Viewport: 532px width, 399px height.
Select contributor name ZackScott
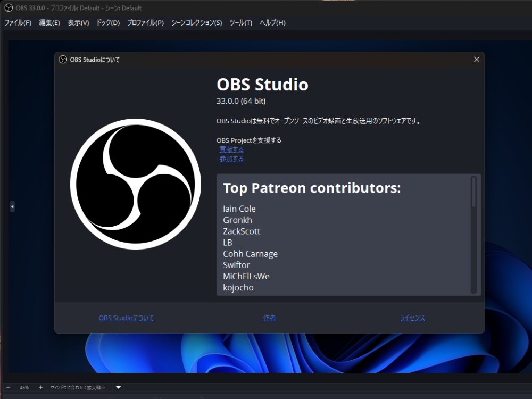coord(242,231)
